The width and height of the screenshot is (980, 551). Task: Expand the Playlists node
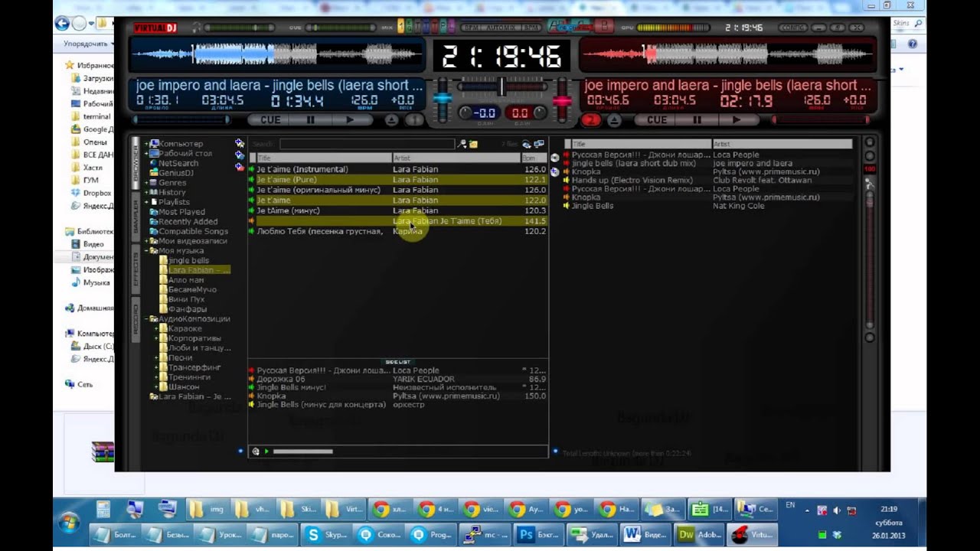146,202
